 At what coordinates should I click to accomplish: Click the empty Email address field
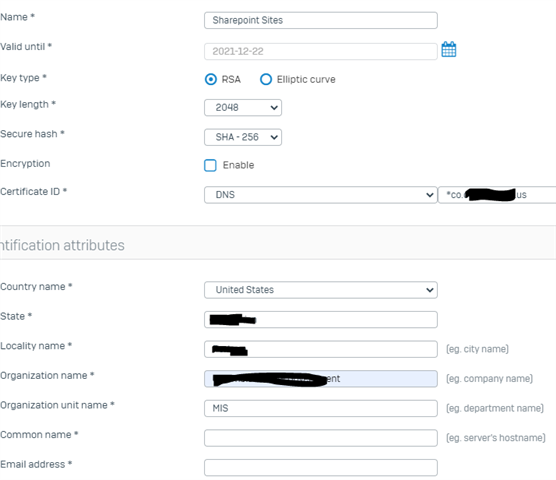(321, 468)
